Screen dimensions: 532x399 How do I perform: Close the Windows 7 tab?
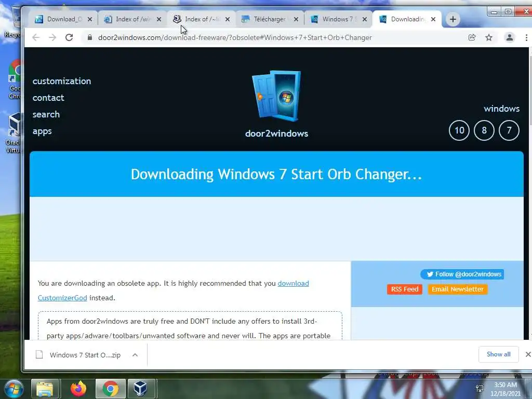(x=365, y=19)
